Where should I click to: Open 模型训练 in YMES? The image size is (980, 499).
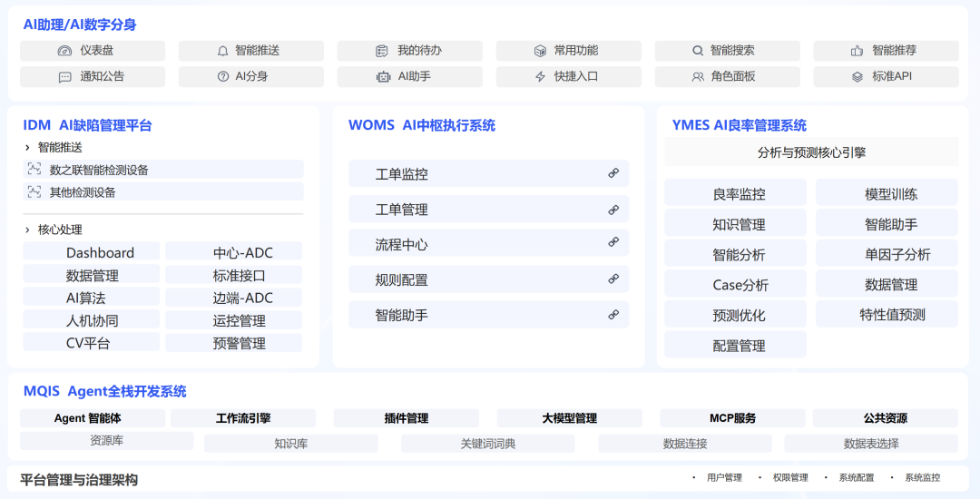click(887, 192)
